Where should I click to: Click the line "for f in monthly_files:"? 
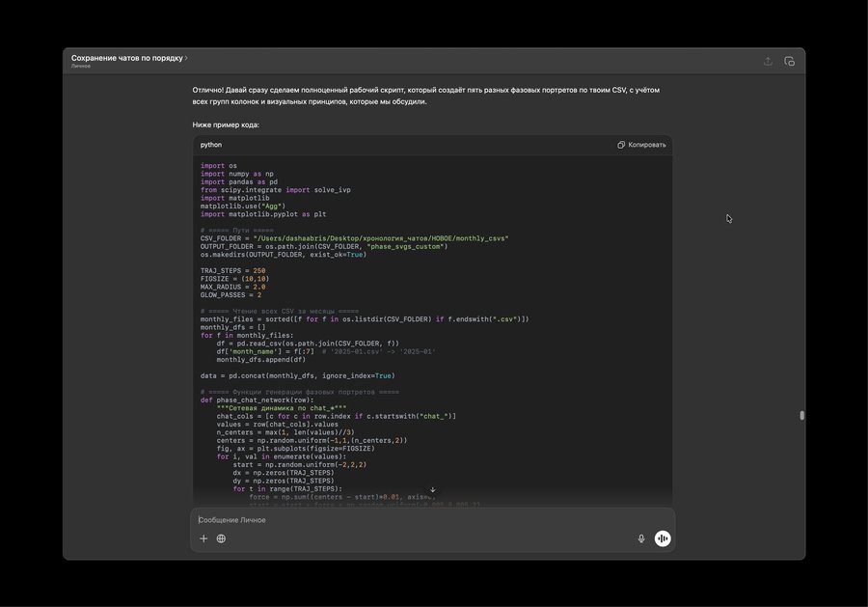(x=247, y=335)
